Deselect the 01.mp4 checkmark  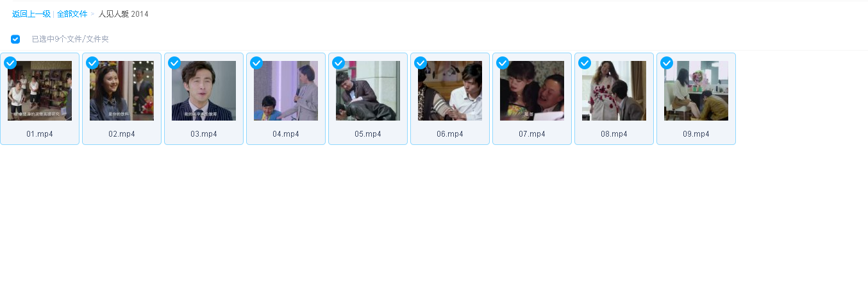pos(10,63)
